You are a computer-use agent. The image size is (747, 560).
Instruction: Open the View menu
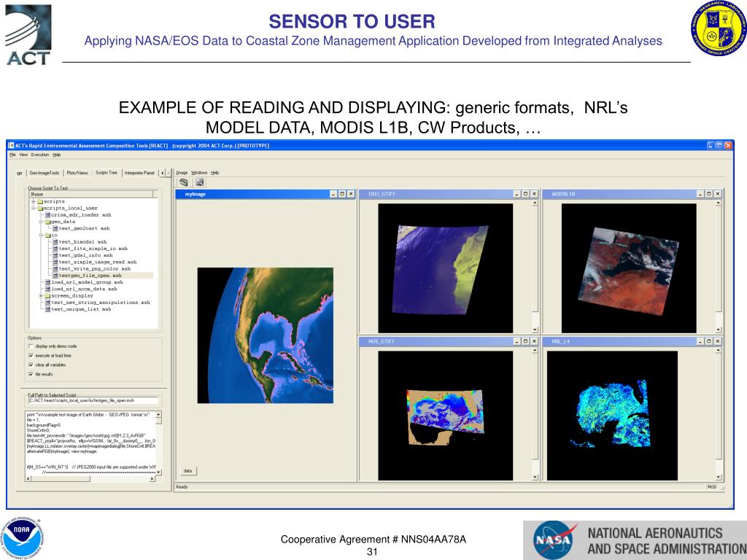23,155
